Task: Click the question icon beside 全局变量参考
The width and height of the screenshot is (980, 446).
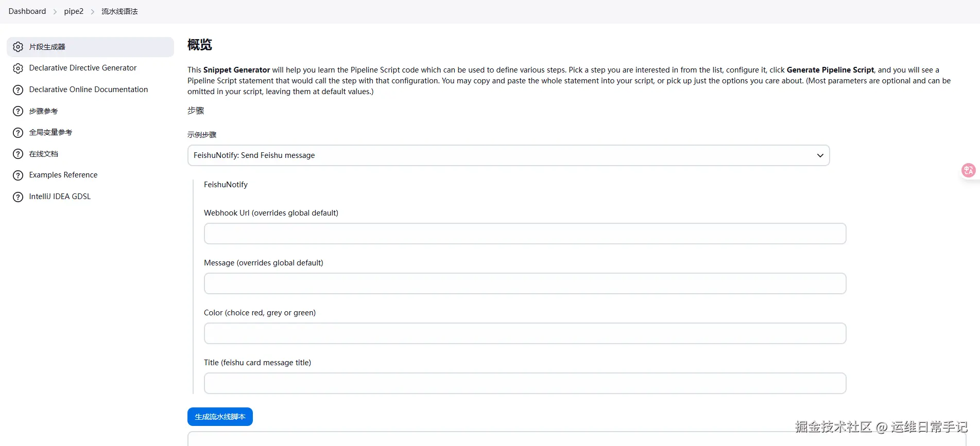Action: 18,133
